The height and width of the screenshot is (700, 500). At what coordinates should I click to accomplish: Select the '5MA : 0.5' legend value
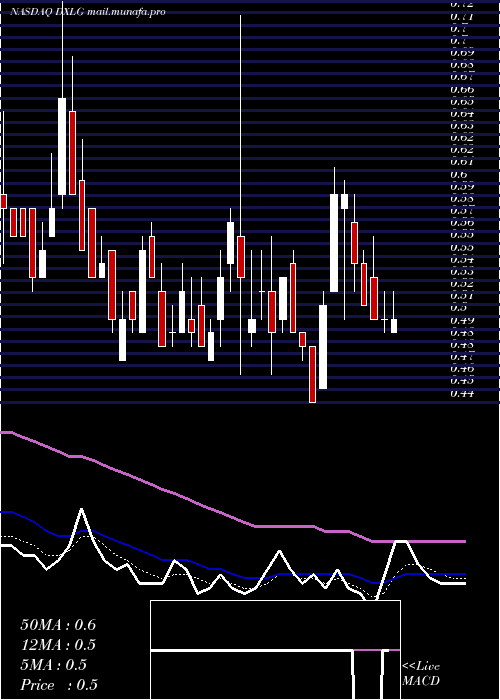53,665
